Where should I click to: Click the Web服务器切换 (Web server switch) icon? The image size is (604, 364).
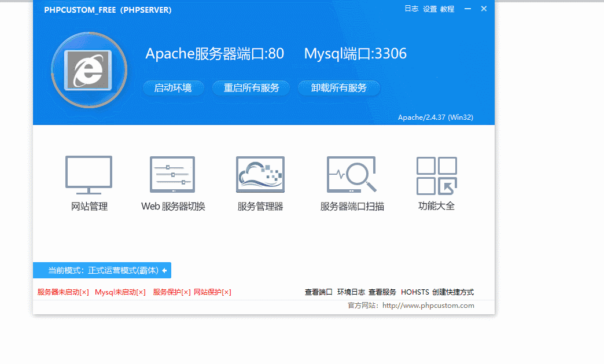pyautogui.click(x=172, y=182)
